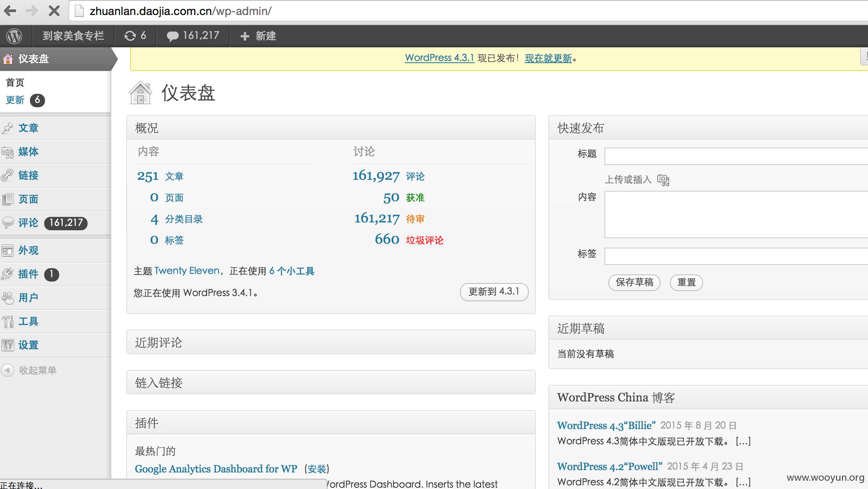
Task: Open the 6 个小工具 link
Action: point(292,271)
